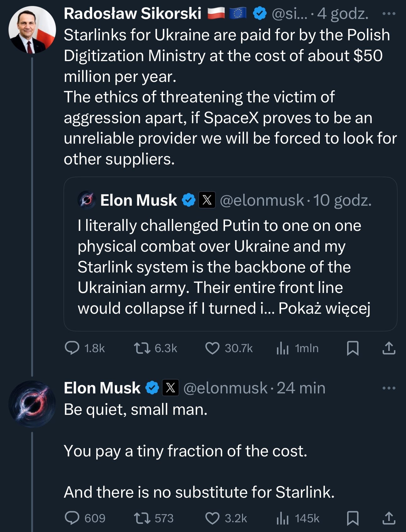The height and width of the screenshot is (532, 406).
Task: Share Sikorski's tweet via share icon
Action: point(389,348)
